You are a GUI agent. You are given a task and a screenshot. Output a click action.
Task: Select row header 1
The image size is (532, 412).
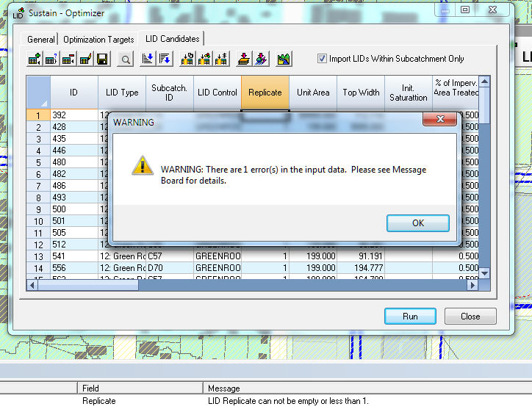pos(38,115)
